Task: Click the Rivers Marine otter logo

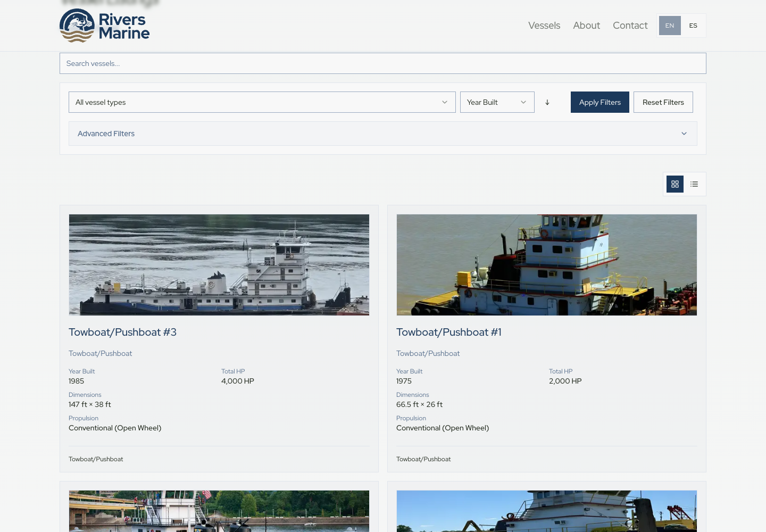Action: tap(104, 26)
